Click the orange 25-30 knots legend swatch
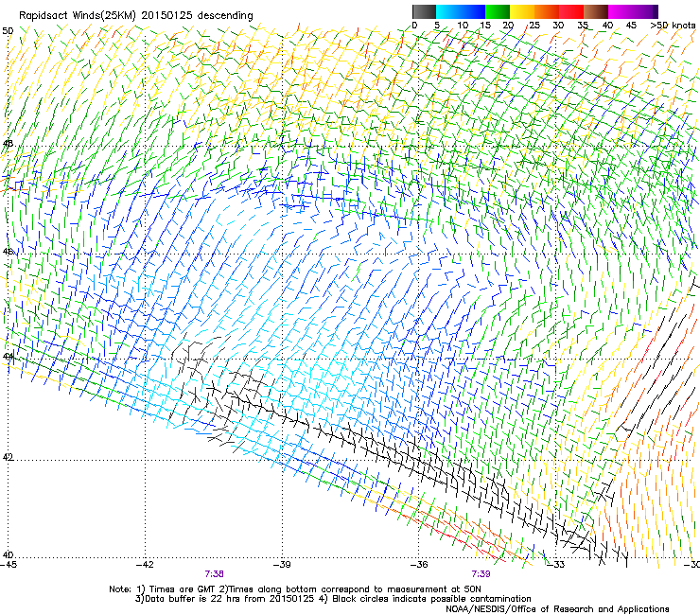 547,11
